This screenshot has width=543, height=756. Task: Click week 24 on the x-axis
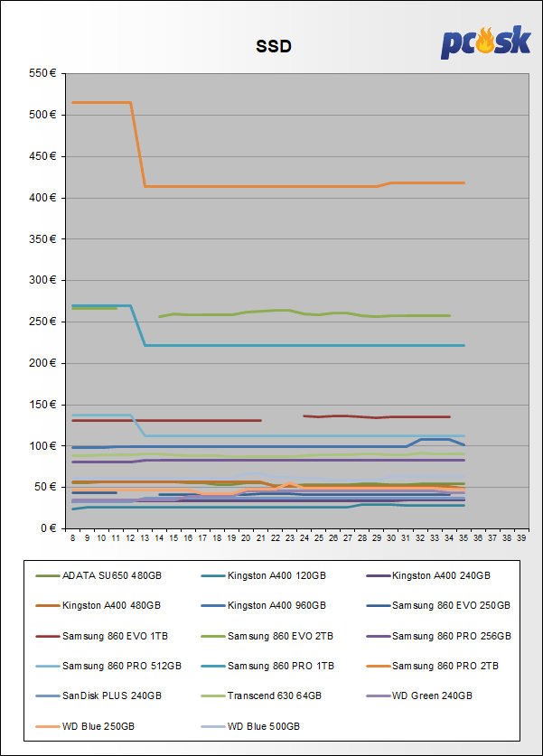(304, 538)
